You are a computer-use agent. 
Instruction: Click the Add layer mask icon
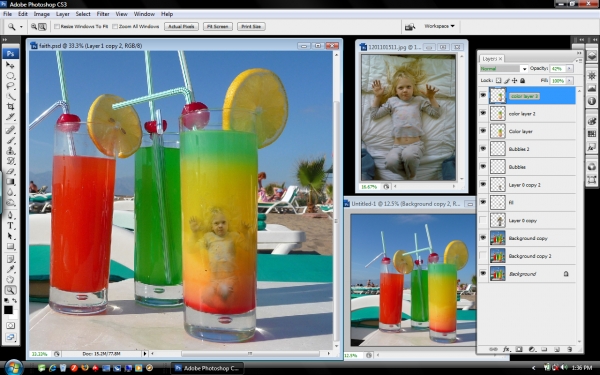tap(519, 349)
